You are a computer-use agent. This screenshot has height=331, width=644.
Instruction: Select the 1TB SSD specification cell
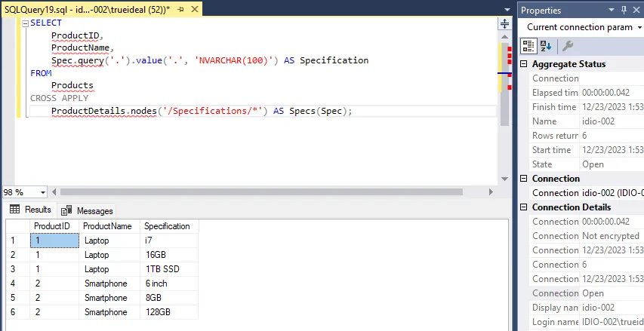(161, 269)
